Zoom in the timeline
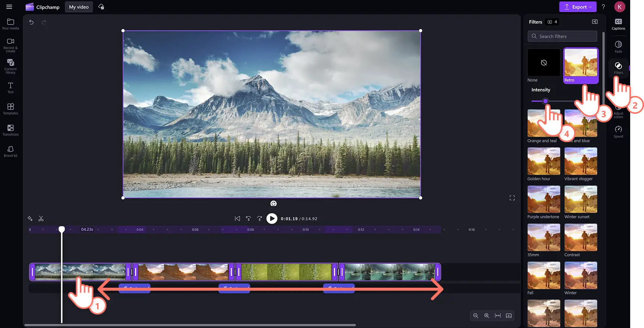This screenshot has width=644, height=328. [487, 316]
